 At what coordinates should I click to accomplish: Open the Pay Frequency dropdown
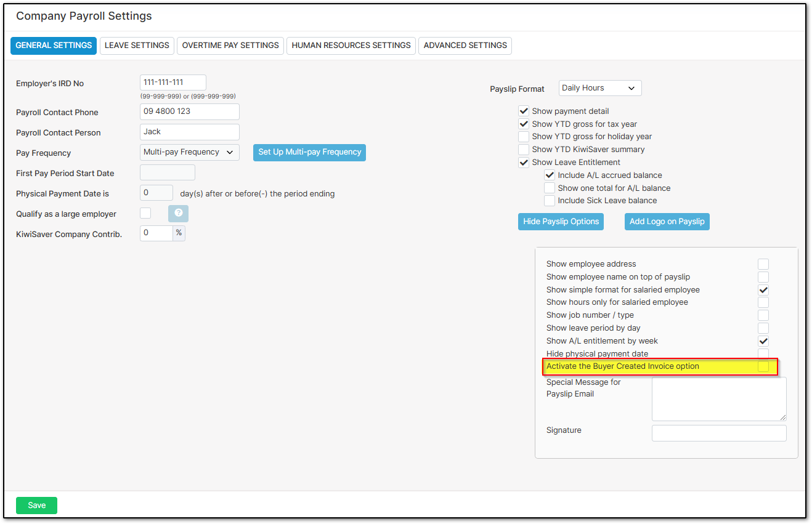190,153
